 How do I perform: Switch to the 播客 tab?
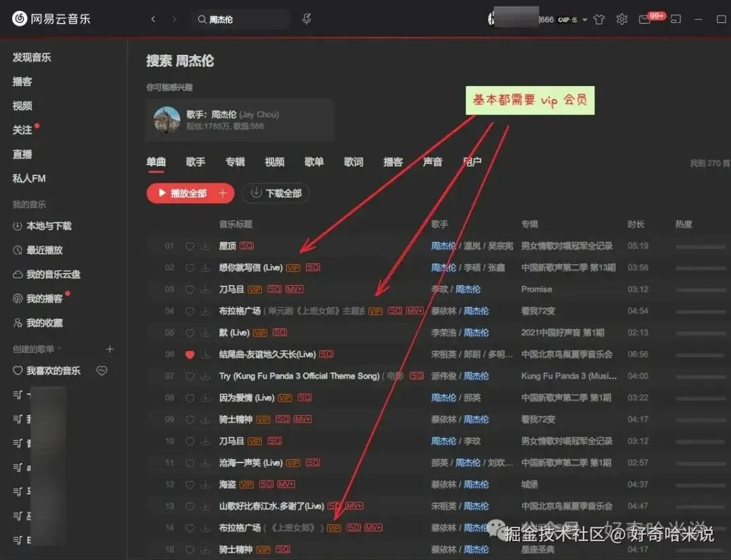393,162
